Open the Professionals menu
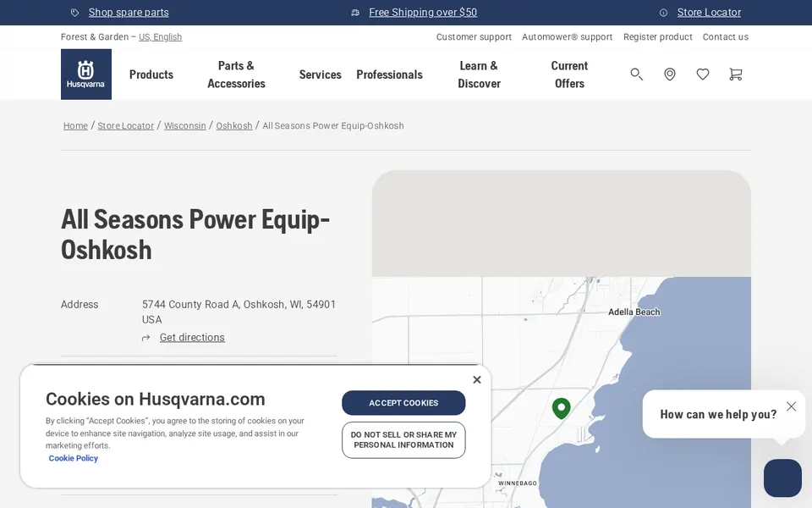Image resolution: width=812 pixels, height=508 pixels. point(389,75)
